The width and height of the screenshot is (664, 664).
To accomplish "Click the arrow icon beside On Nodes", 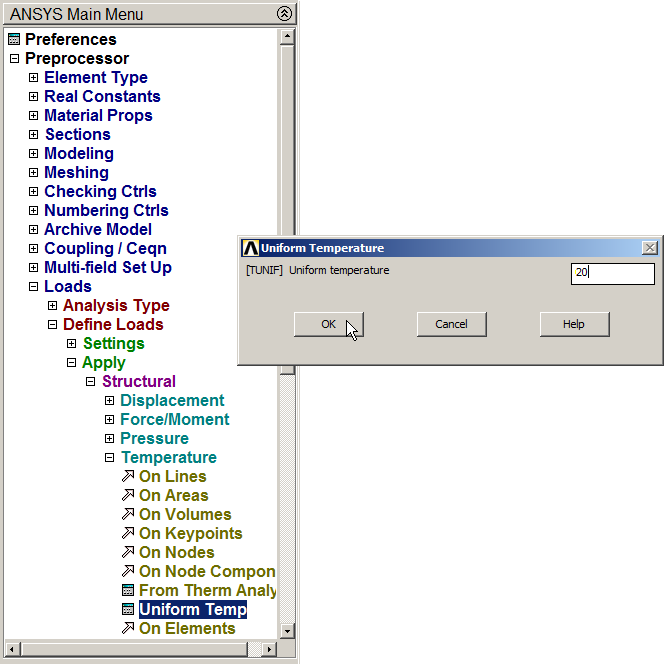I will point(127,553).
